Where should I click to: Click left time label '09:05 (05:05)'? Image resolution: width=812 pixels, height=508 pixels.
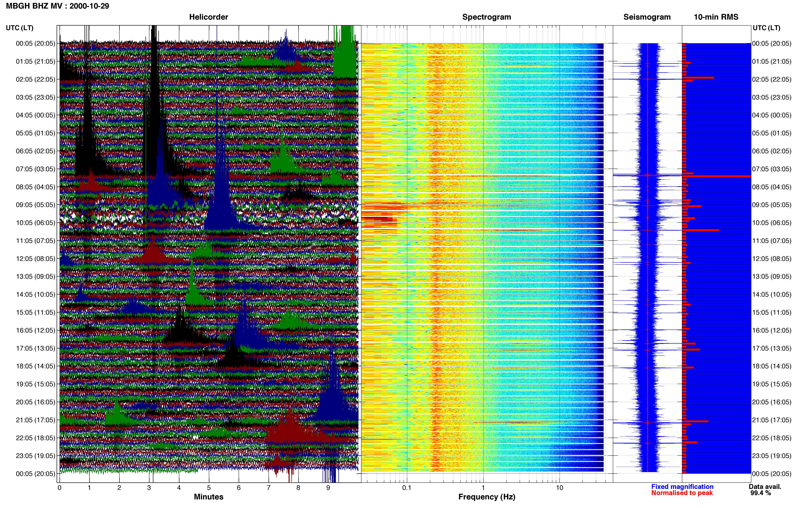36,205
